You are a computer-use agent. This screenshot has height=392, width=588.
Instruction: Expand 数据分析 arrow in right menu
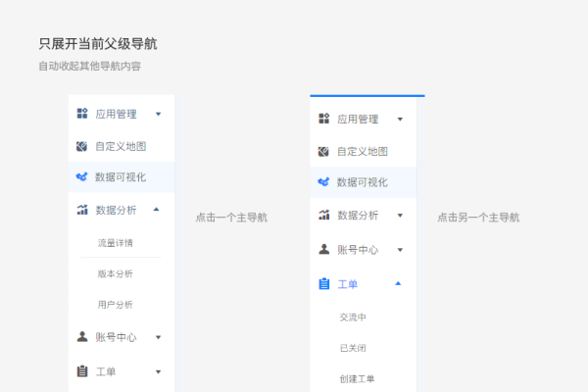400,216
